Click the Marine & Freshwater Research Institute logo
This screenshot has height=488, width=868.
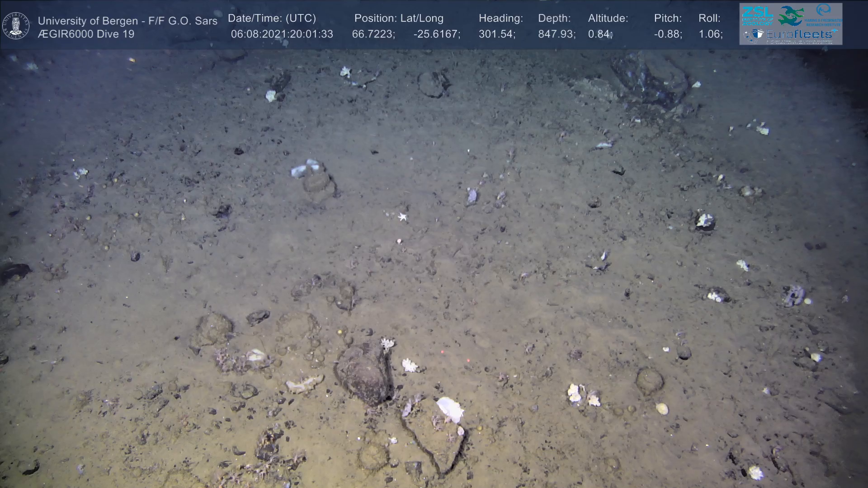pyautogui.click(x=823, y=15)
